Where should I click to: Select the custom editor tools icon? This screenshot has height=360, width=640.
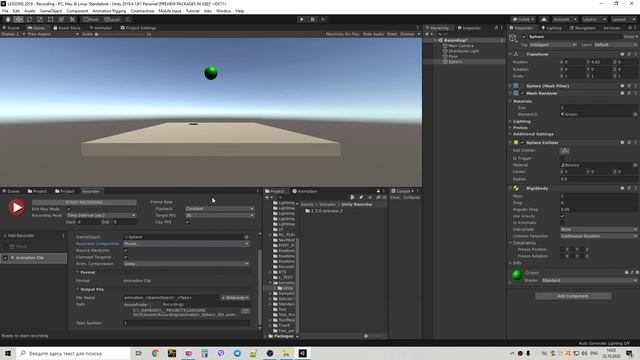[72, 19]
